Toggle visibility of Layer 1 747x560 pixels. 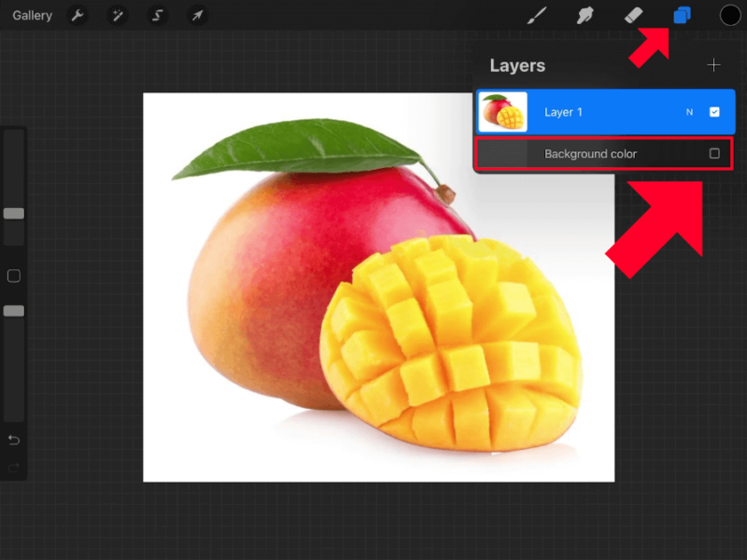click(x=715, y=111)
